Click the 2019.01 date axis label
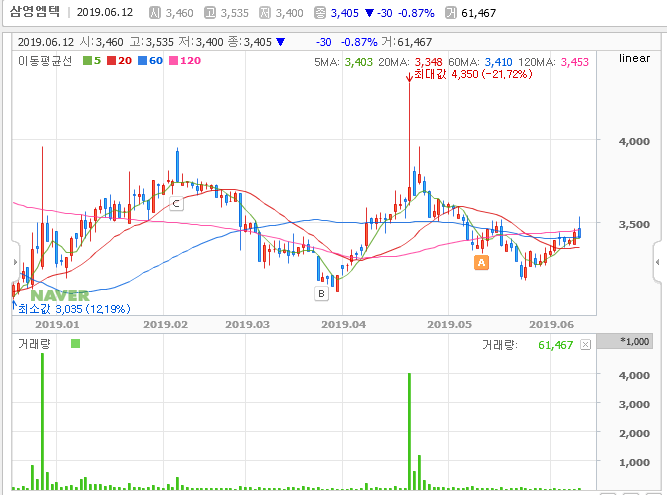Image resolution: width=667 pixels, height=495 pixels. 57,324
